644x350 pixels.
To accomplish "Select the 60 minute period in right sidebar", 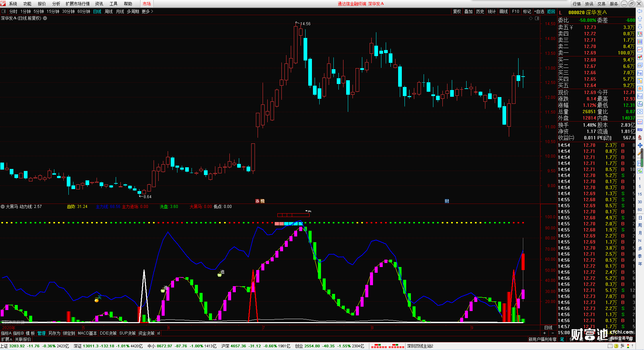I will tap(640, 210).
